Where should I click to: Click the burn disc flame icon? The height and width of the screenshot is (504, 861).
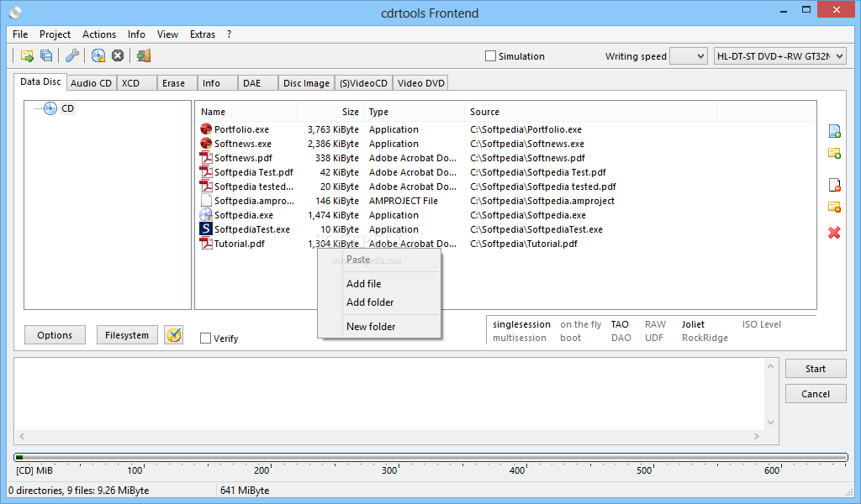point(98,55)
